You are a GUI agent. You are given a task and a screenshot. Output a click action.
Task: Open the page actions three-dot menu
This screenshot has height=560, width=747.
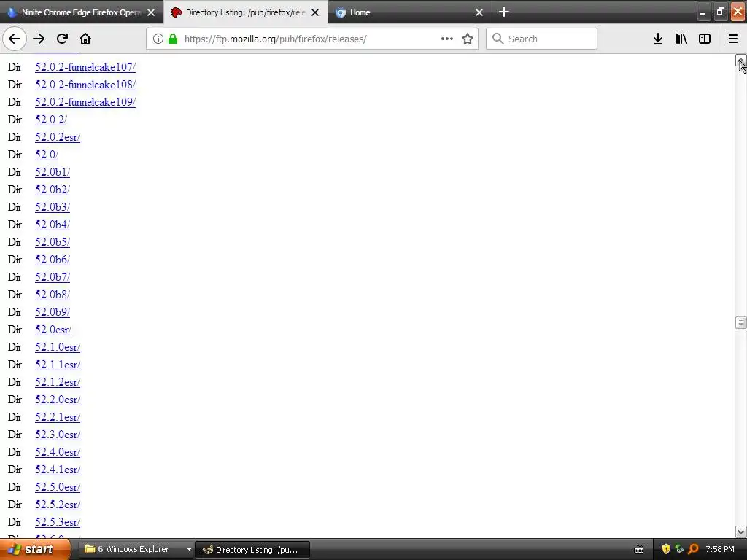point(447,39)
